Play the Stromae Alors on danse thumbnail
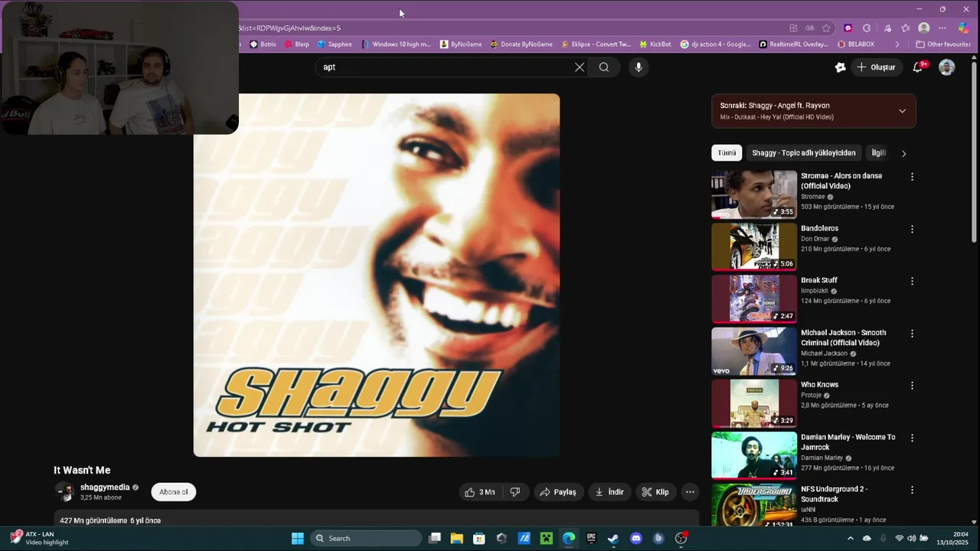980x551 pixels. [754, 194]
